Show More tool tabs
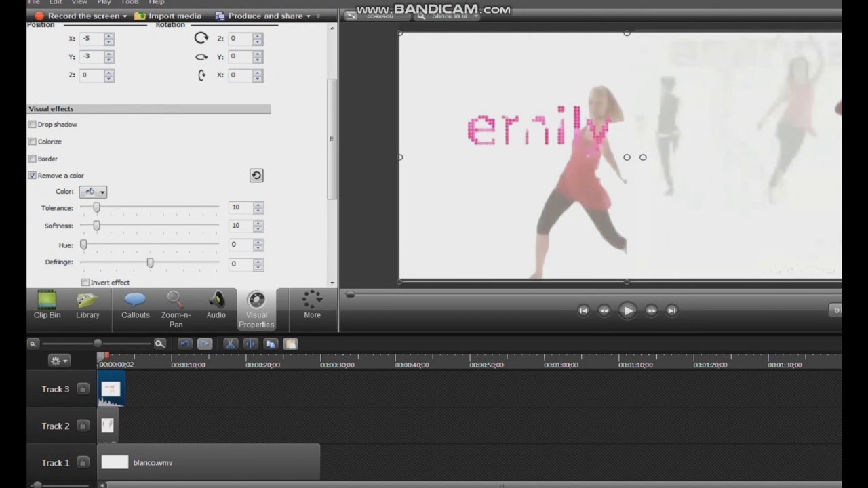This screenshot has height=488, width=868. click(x=312, y=304)
